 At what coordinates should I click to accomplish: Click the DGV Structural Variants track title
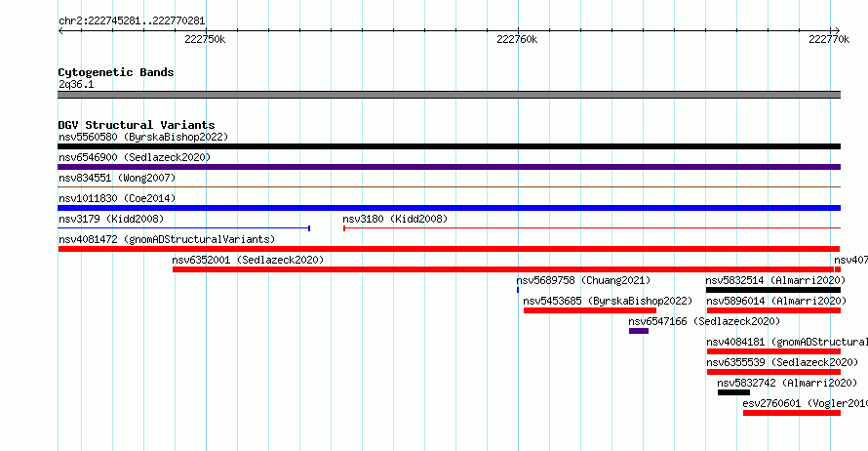(137, 125)
